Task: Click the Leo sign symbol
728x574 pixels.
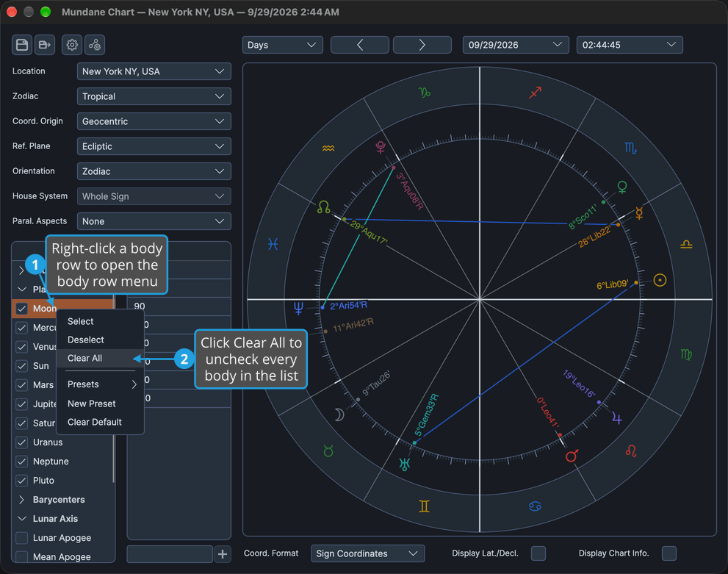Action: pos(631,451)
